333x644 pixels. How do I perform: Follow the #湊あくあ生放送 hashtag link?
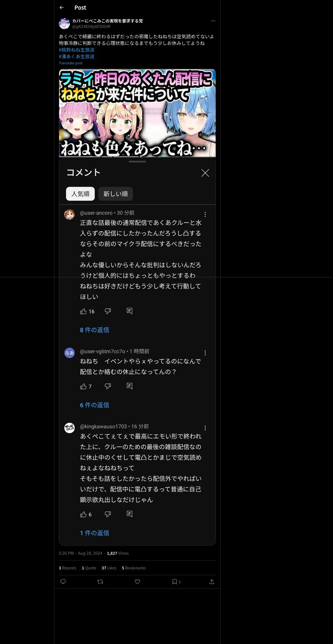coord(77,57)
